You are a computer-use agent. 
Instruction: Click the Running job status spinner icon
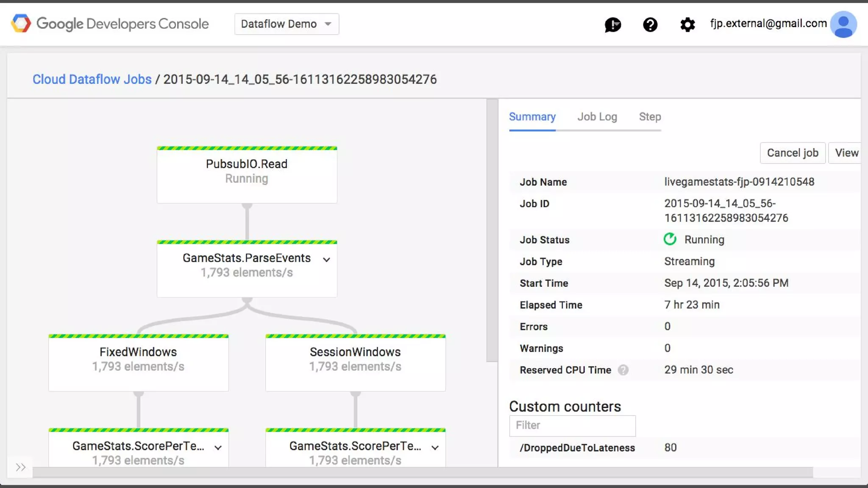coord(670,239)
